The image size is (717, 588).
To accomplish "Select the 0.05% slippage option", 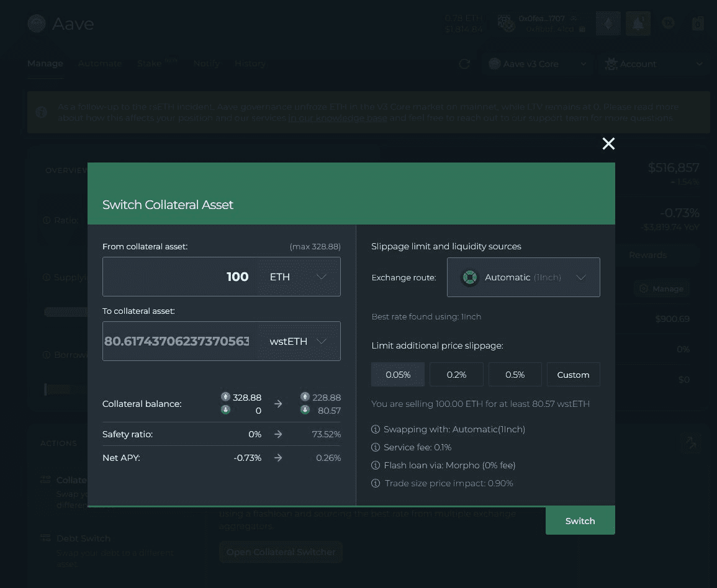I will [398, 375].
